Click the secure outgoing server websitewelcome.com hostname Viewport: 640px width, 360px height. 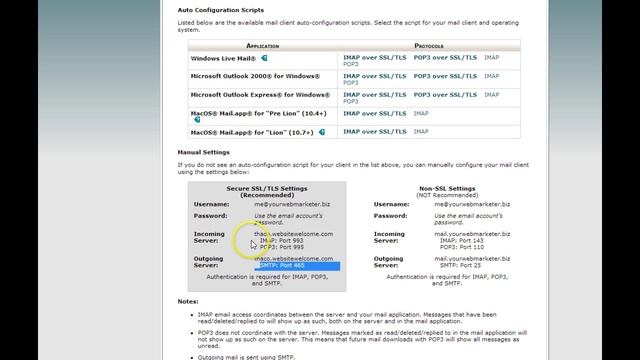coord(293,259)
